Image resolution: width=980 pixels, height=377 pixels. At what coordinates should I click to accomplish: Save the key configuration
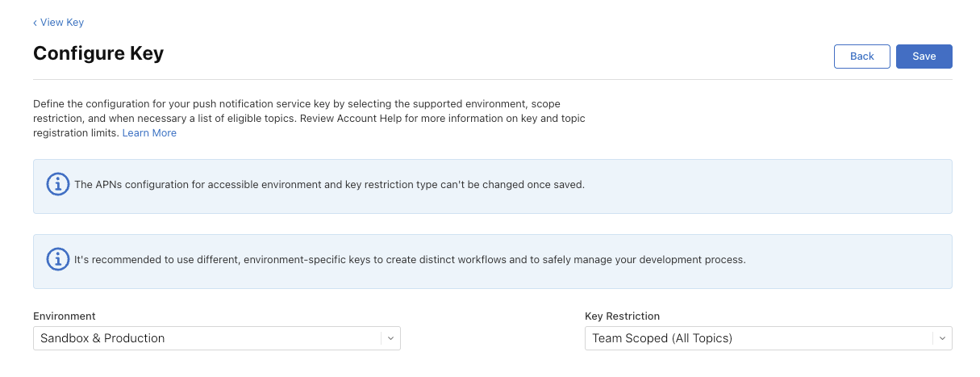(x=924, y=57)
